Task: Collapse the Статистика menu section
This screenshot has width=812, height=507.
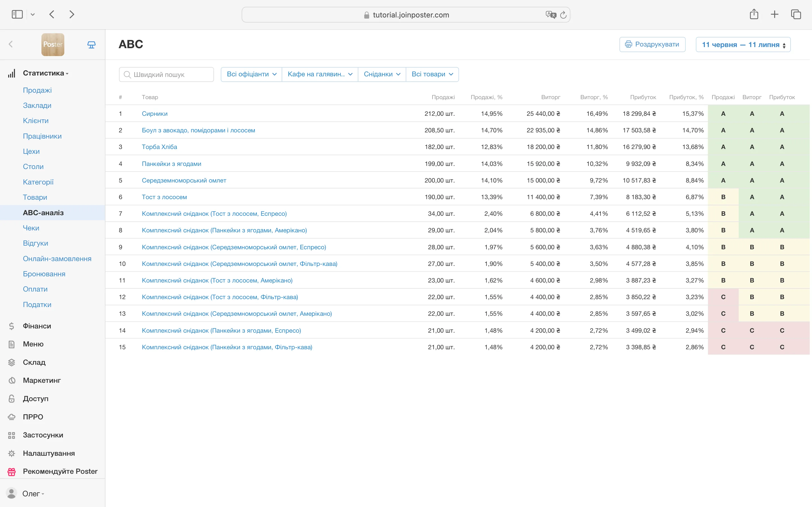Action: click(45, 73)
